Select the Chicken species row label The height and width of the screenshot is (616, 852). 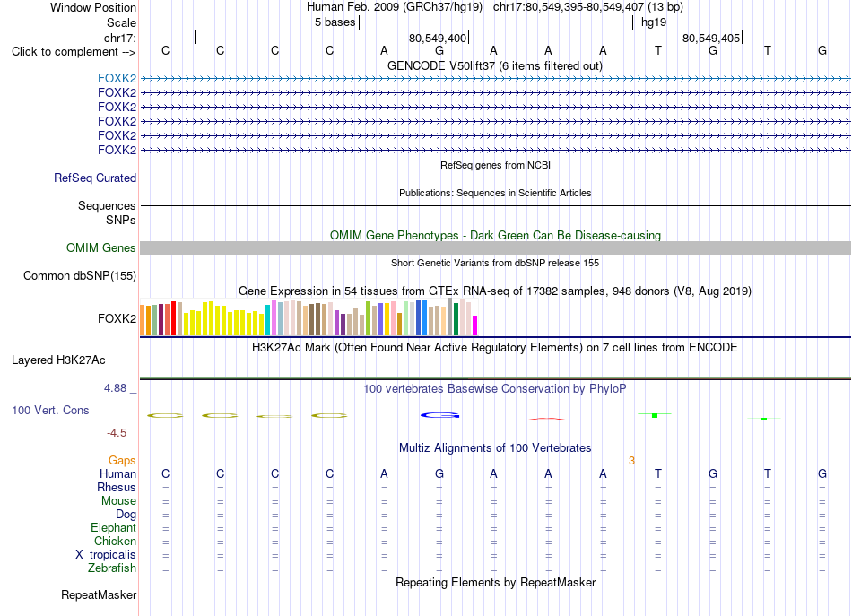pos(115,541)
